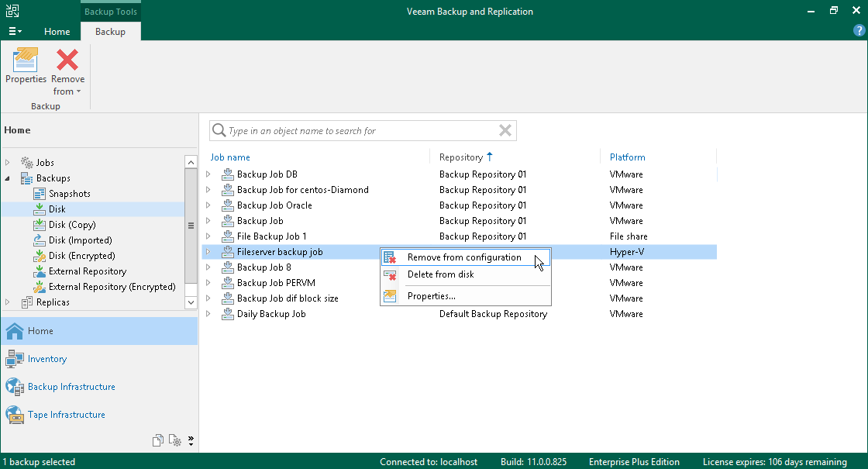Expand the Jobs tree node
Image resolution: width=868 pixels, height=469 pixels.
point(7,163)
